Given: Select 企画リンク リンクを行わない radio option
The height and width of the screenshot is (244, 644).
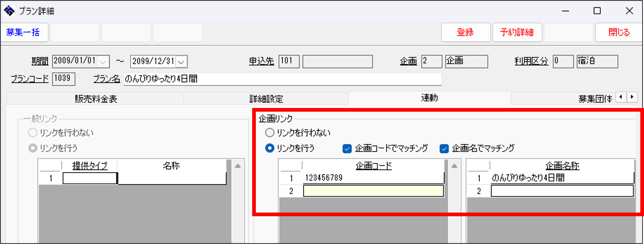Looking at the screenshot, I should pos(270,133).
